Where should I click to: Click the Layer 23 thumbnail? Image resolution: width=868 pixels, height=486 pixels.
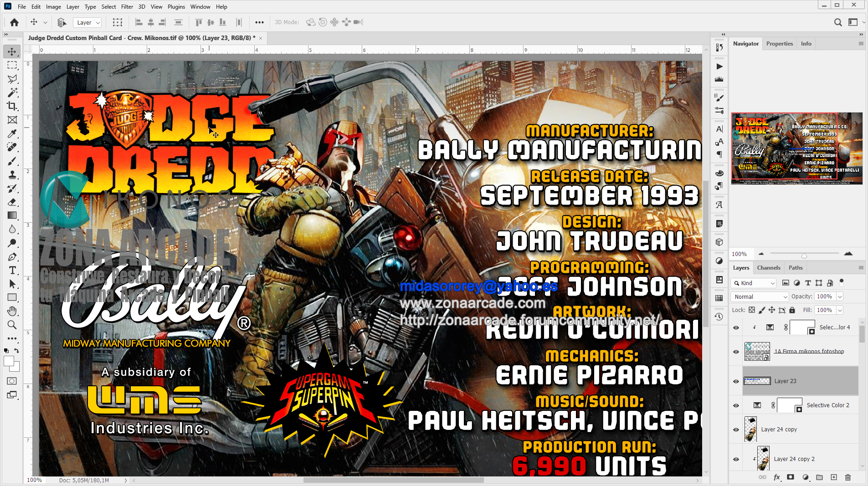click(757, 381)
